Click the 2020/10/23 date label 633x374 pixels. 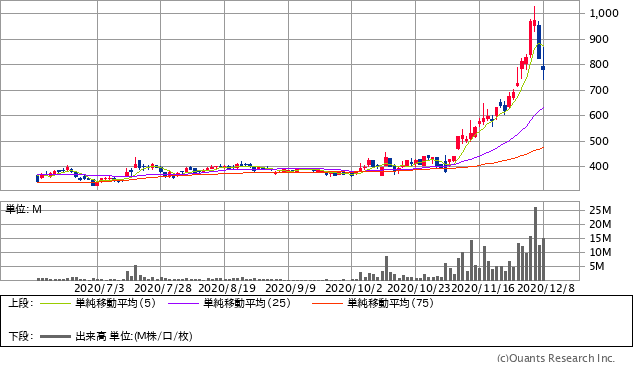[x=419, y=288]
